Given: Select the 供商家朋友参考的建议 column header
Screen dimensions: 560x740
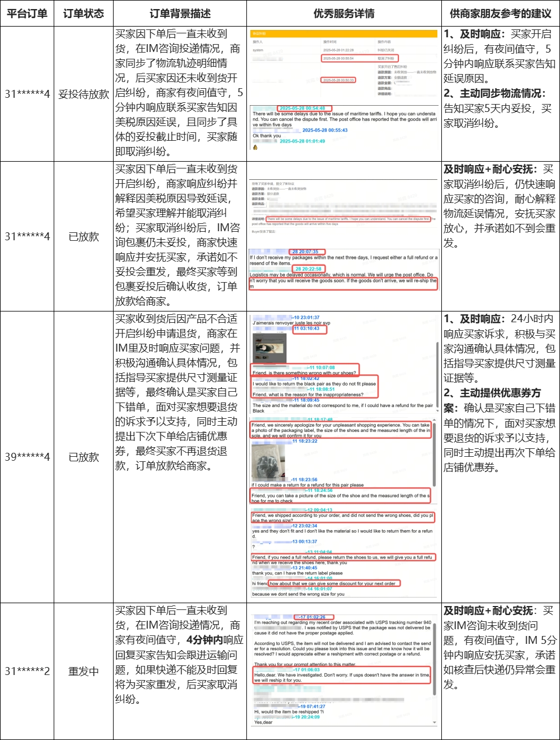Looking at the screenshot, I should pyautogui.click(x=500, y=13).
